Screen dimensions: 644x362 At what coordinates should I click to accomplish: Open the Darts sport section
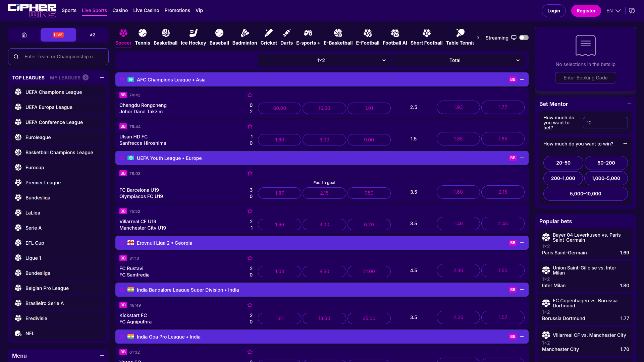[x=287, y=33]
